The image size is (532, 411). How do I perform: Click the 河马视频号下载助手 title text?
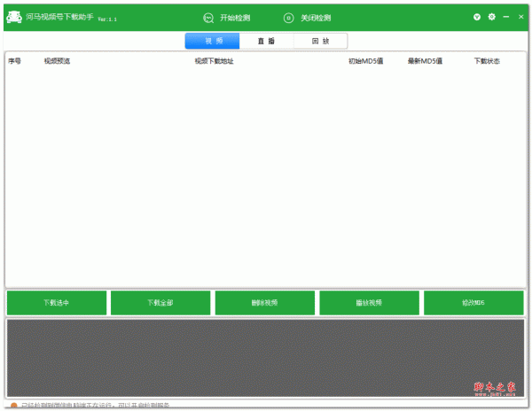pos(59,17)
